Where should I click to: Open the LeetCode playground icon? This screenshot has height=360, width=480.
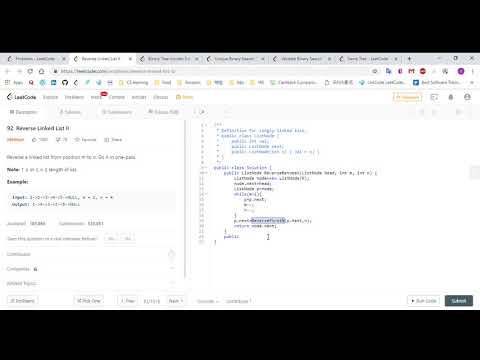434,97
